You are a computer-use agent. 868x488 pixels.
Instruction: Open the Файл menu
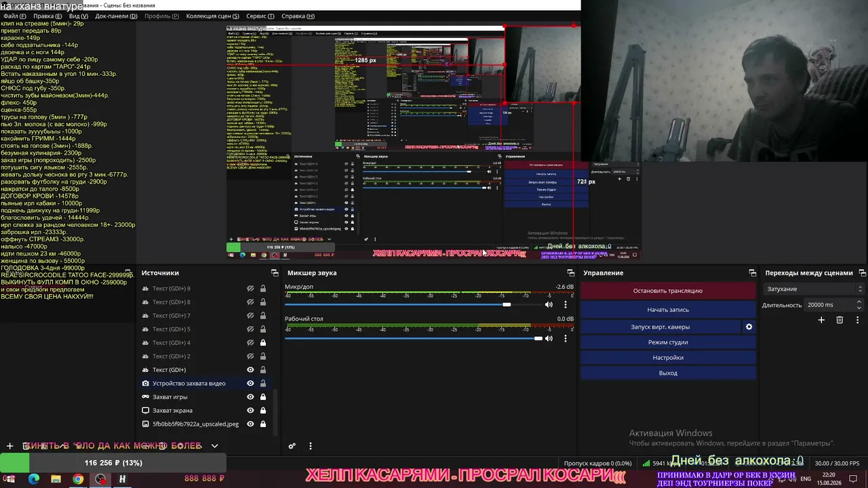point(13,16)
